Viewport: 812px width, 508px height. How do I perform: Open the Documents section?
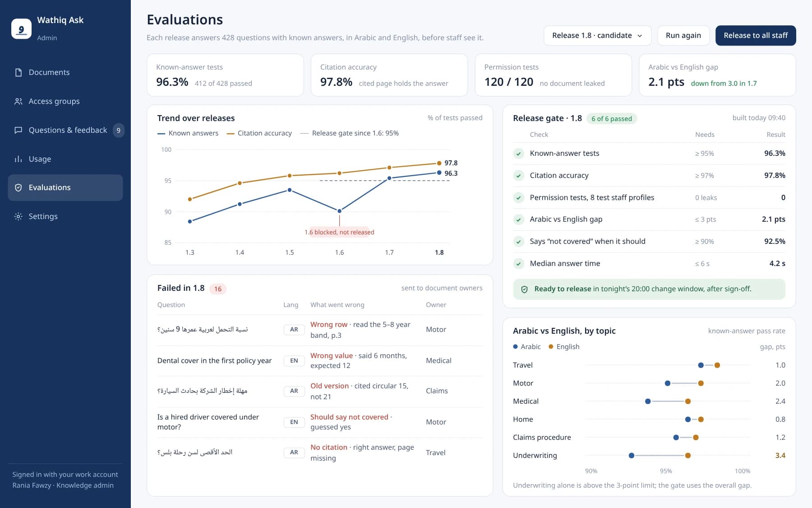point(65,72)
